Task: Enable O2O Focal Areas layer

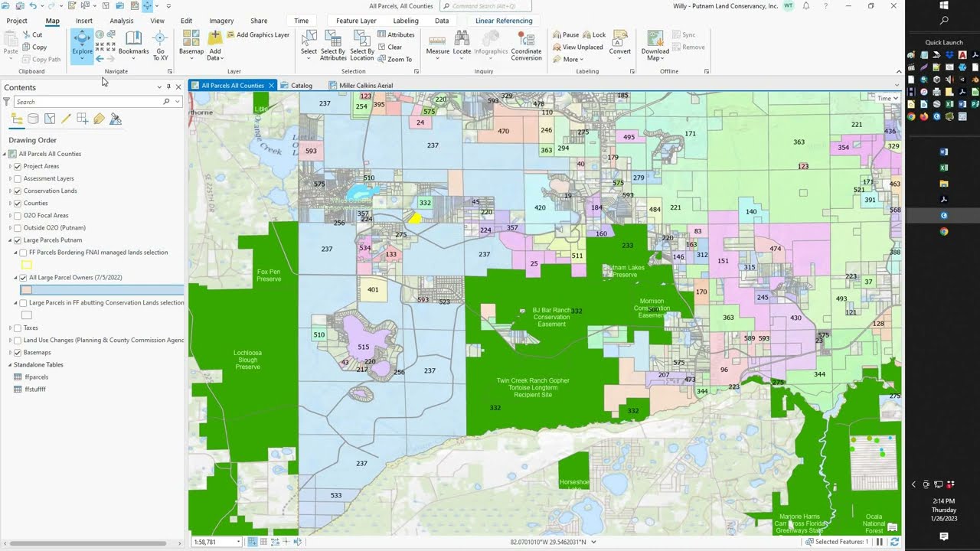Action: click(18, 215)
